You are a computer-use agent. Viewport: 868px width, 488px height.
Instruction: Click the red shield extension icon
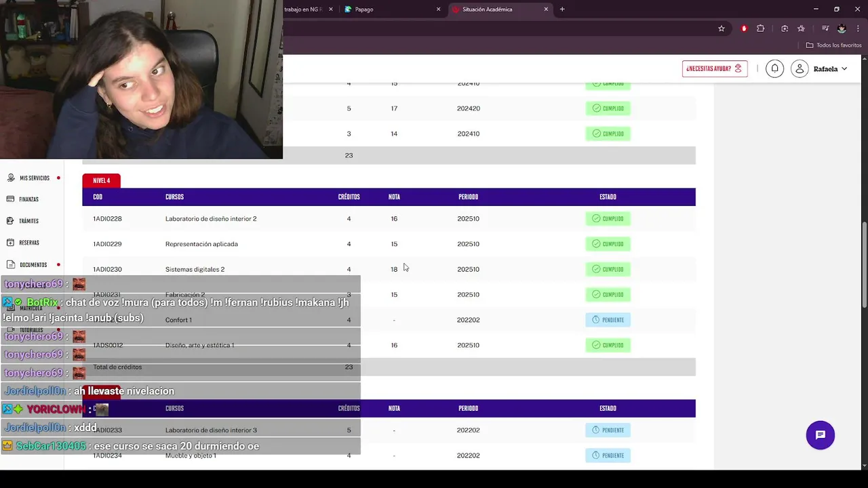click(x=744, y=28)
